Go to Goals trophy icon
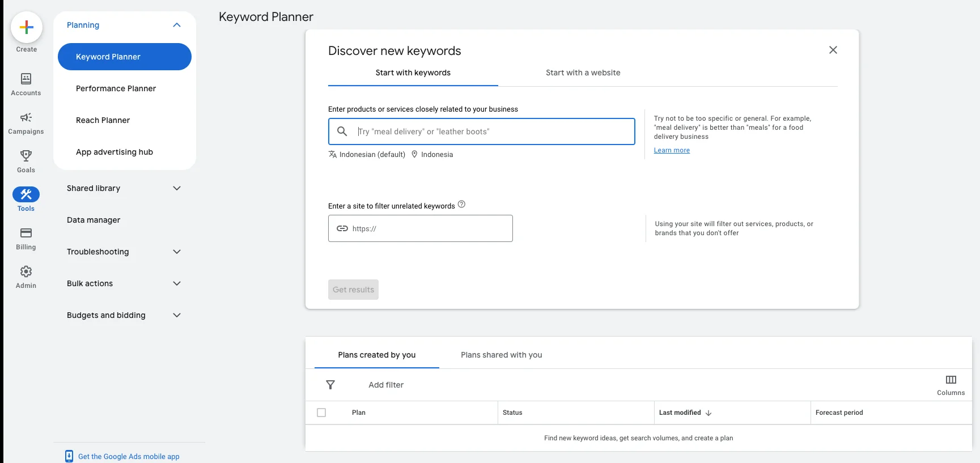The width and height of the screenshot is (980, 463). pyautogui.click(x=26, y=156)
